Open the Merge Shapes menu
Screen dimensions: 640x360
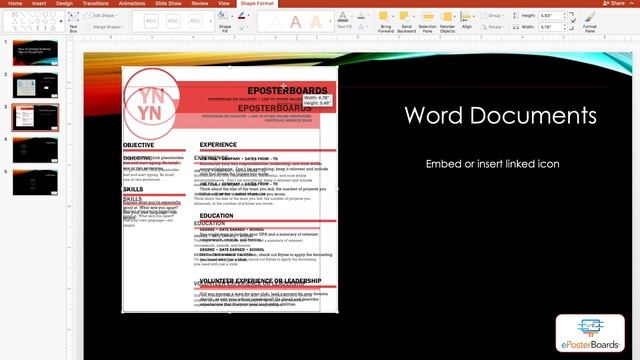(x=105, y=27)
